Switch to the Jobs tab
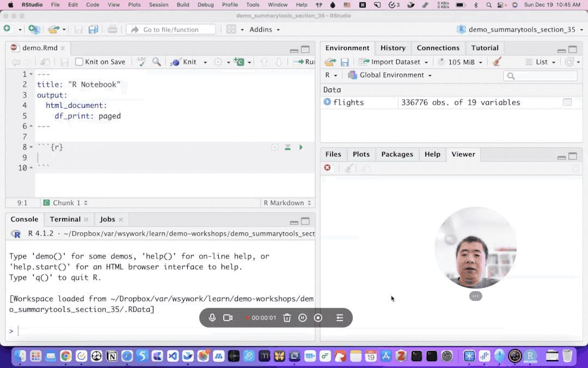588x368 pixels. pyautogui.click(x=107, y=219)
